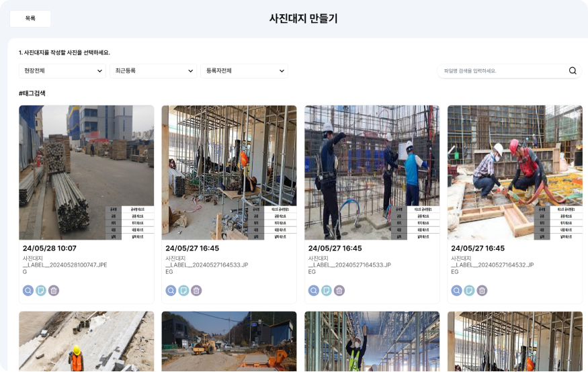Open the 등록자전체 registrant dropdown
The image size is (588, 372).
244,71
